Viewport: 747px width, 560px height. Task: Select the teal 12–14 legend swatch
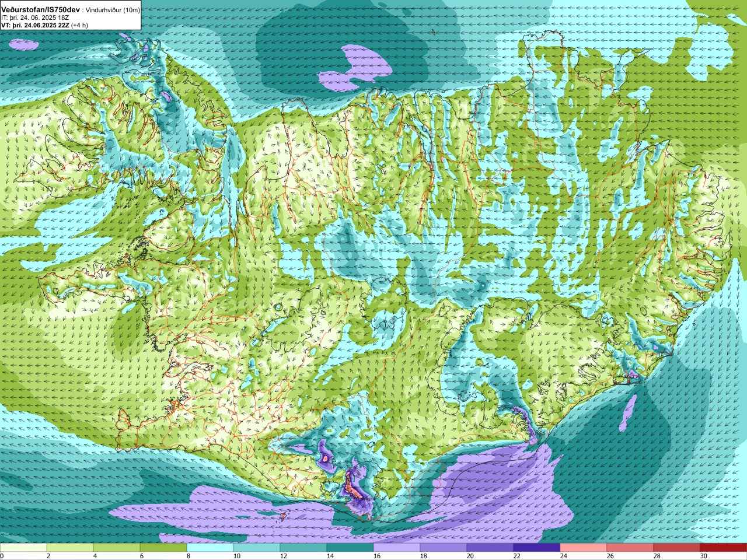pyautogui.click(x=303, y=548)
